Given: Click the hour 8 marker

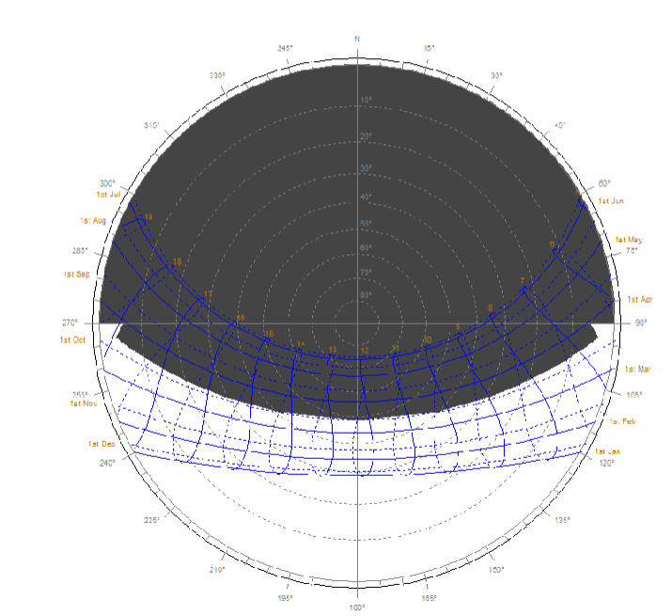Looking at the screenshot, I should [490, 308].
